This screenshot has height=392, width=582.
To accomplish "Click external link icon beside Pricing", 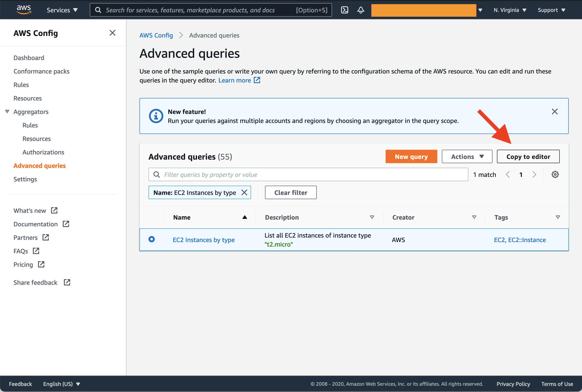I will coord(41,264).
